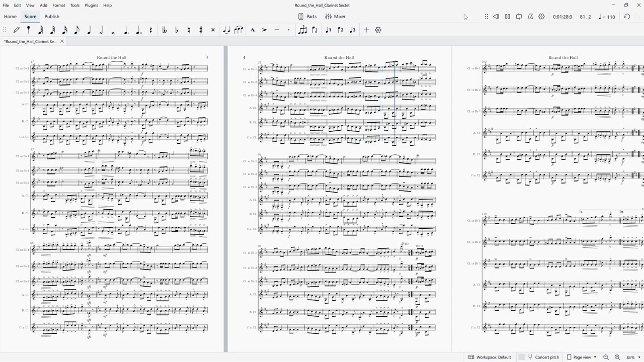Open the tempo quarter note = 110
This screenshot has width=644, height=362.
pyautogui.click(x=607, y=17)
